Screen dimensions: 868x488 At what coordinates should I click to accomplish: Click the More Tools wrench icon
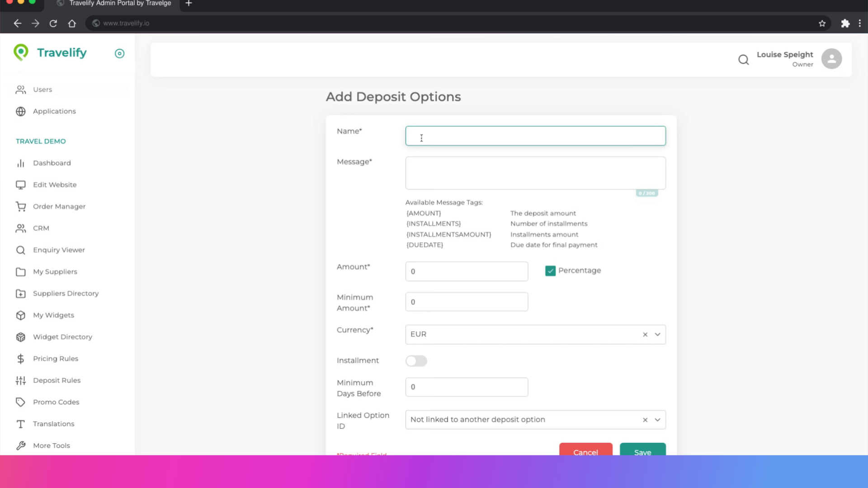[21, 446]
